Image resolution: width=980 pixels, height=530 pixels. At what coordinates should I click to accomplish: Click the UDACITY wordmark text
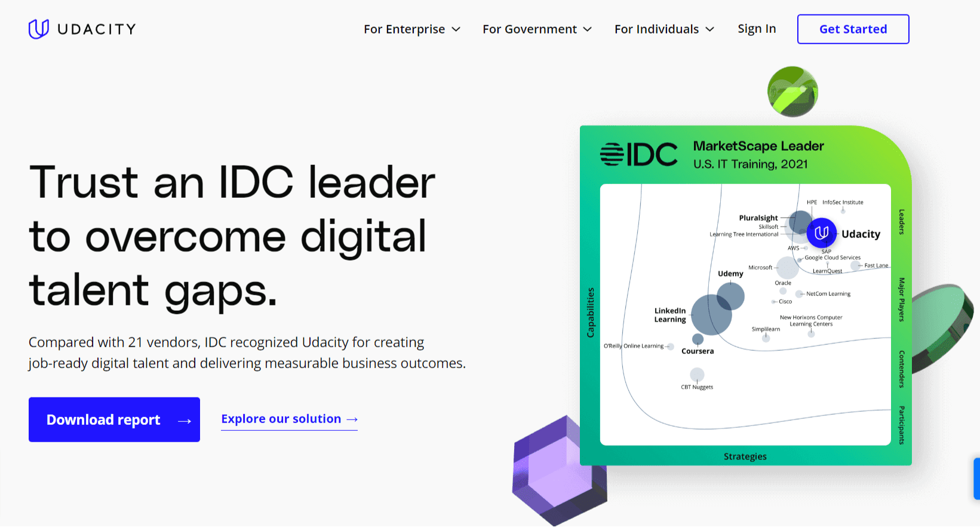click(97, 29)
